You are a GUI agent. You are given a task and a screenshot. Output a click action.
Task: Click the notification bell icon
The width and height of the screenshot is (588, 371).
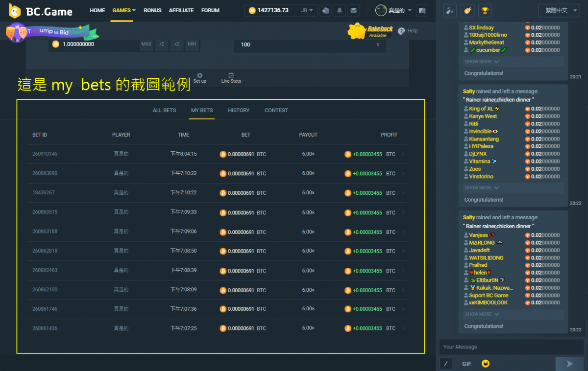pos(339,10)
